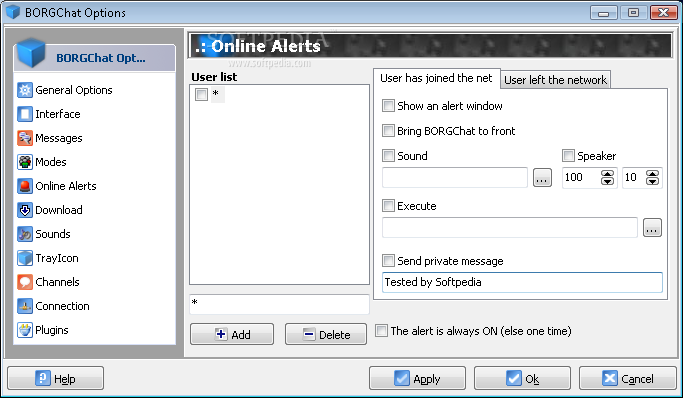Increase speaker frequency value 100
Image resolution: width=683 pixels, height=398 pixels.
pos(608,173)
